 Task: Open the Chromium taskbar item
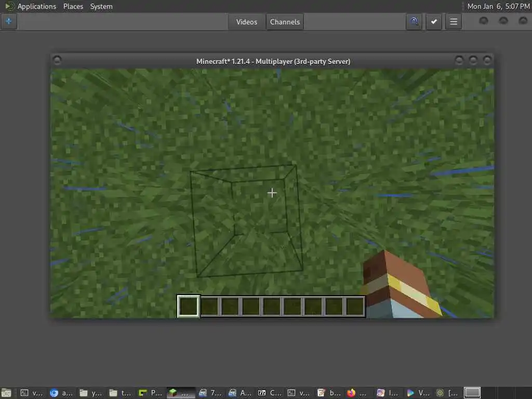point(61,393)
